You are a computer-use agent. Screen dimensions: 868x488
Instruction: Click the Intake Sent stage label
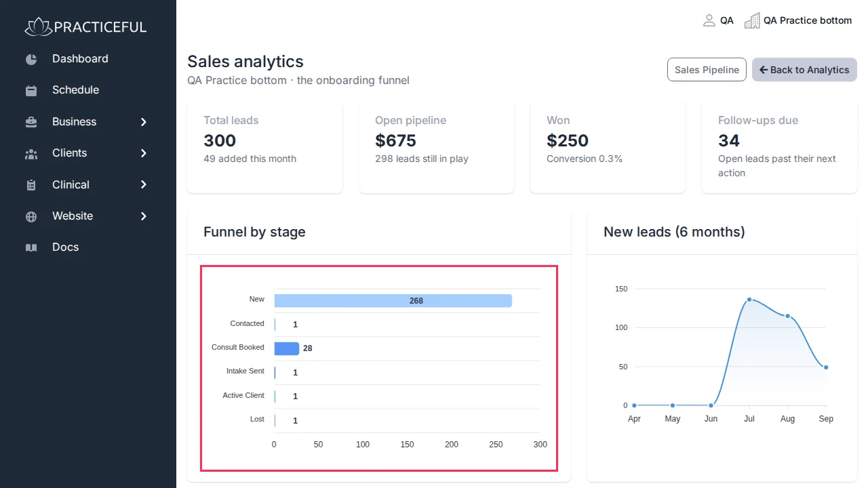point(245,371)
